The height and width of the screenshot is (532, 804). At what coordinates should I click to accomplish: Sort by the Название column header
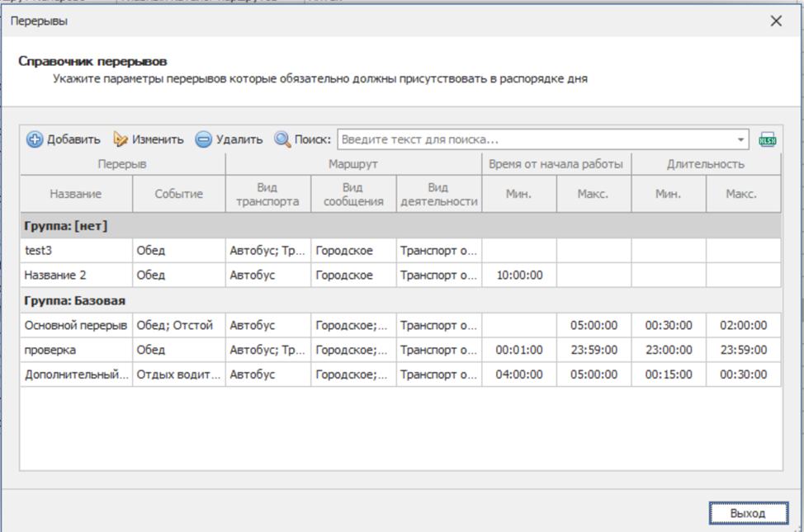tap(76, 194)
